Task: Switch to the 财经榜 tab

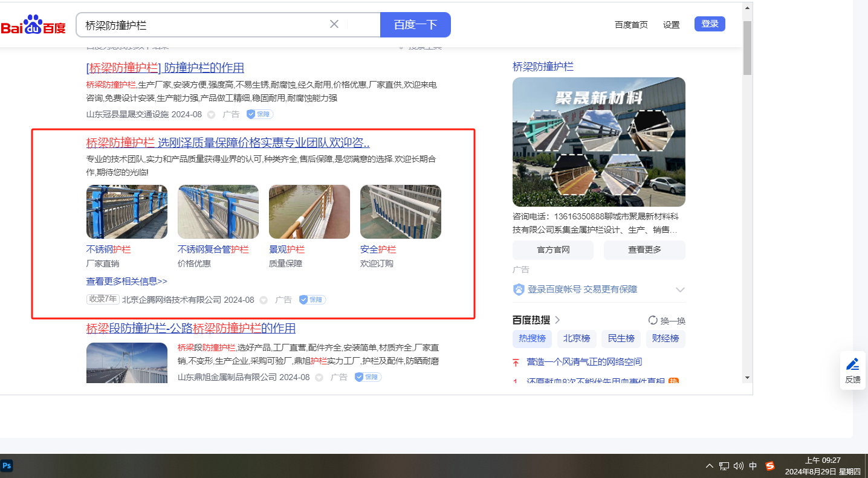Action: click(666, 338)
